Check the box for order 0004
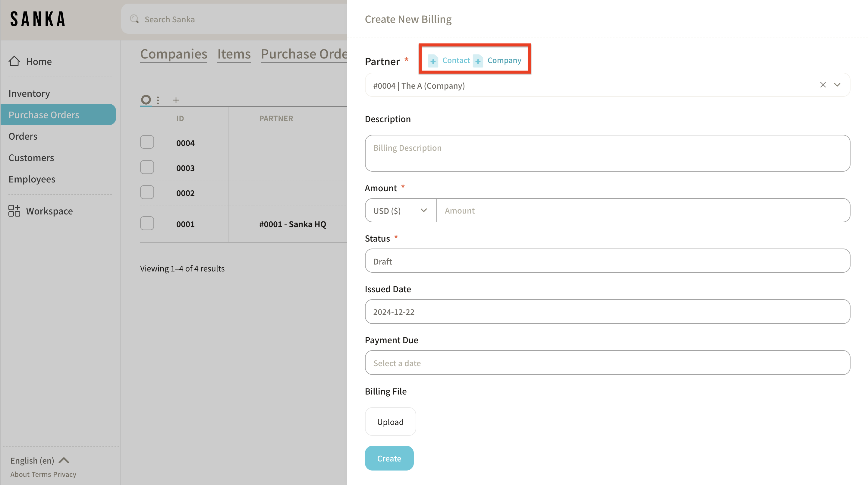The width and height of the screenshot is (868, 485). (147, 142)
